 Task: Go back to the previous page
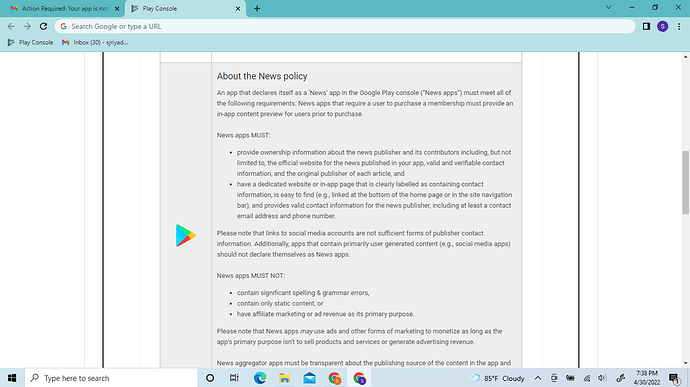(x=11, y=26)
